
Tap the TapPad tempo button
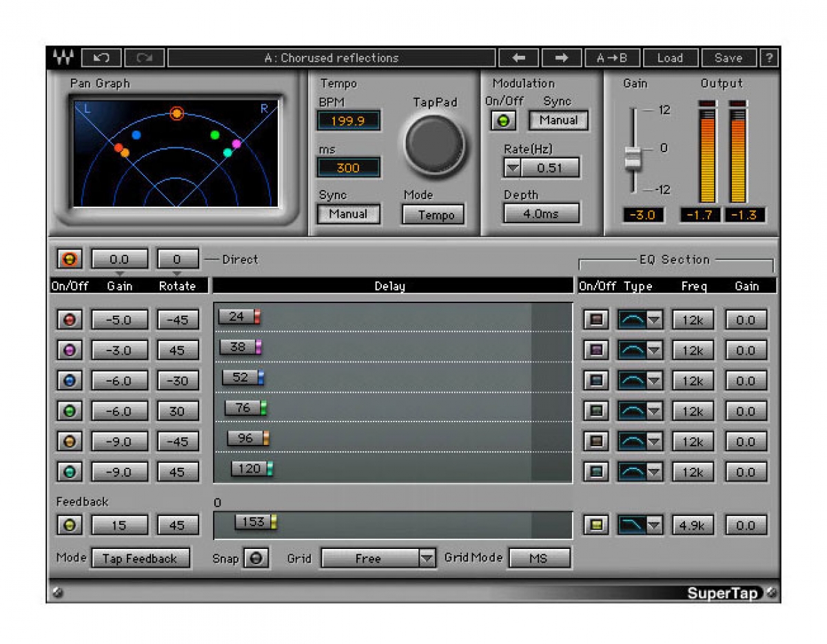coord(434,145)
